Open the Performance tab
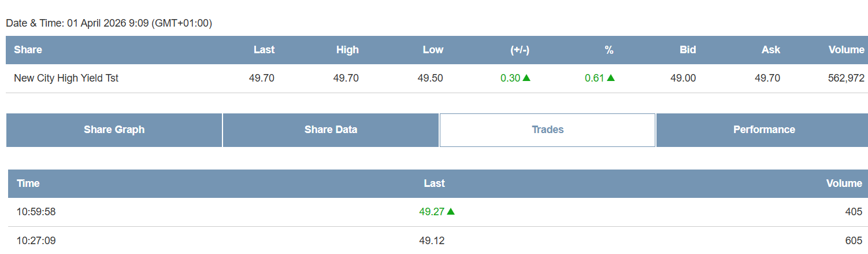Viewport: 868px width, 254px height. tap(764, 130)
